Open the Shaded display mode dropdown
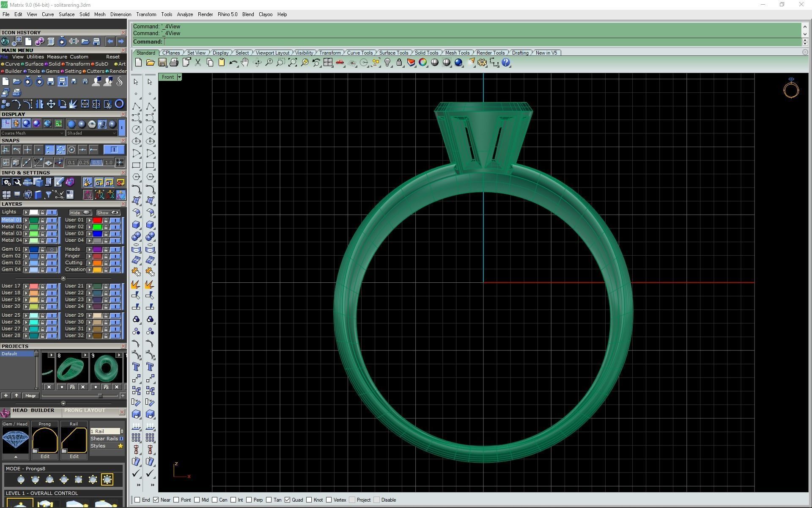 (x=91, y=133)
